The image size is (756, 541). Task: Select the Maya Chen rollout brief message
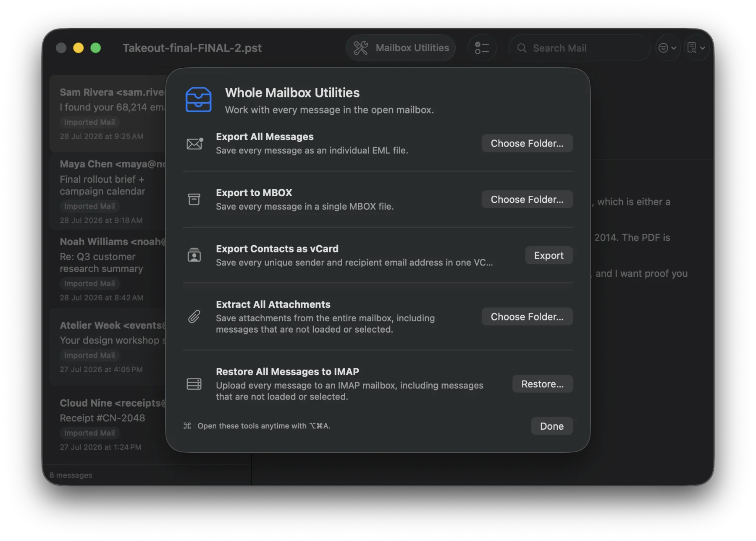point(108,192)
